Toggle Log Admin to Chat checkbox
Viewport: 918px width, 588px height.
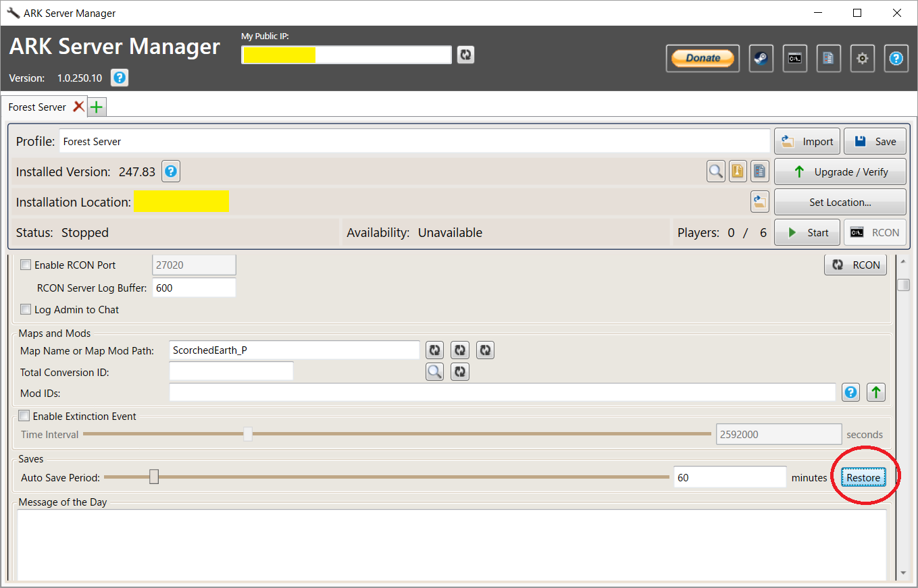coord(26,310)
